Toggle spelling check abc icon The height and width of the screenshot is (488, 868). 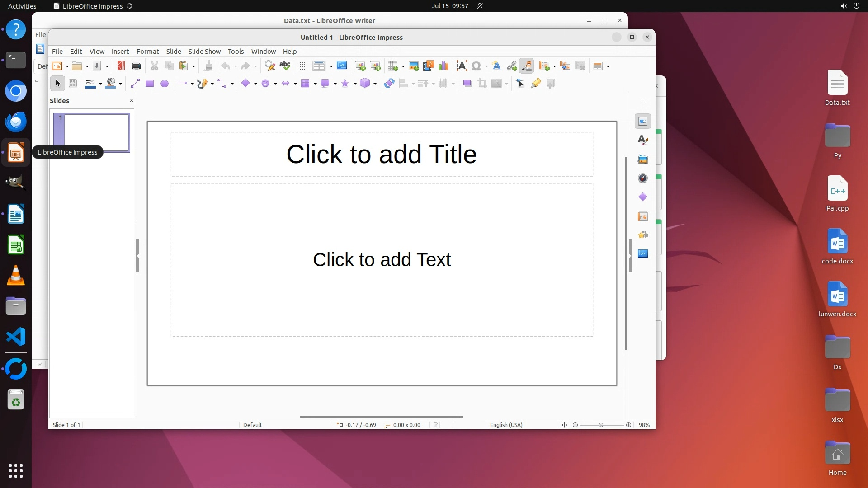pos(285,66)
